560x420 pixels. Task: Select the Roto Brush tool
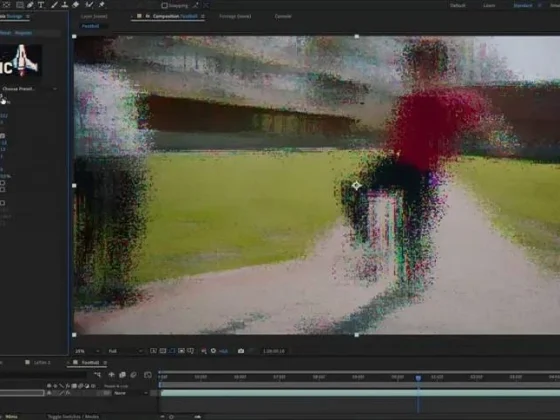pos(89,5)
